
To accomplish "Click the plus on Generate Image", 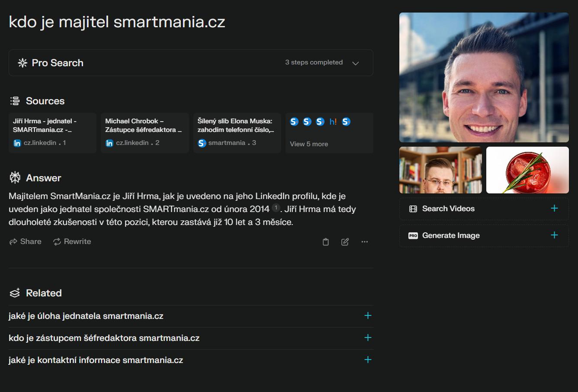I will (x=554, y=235).
